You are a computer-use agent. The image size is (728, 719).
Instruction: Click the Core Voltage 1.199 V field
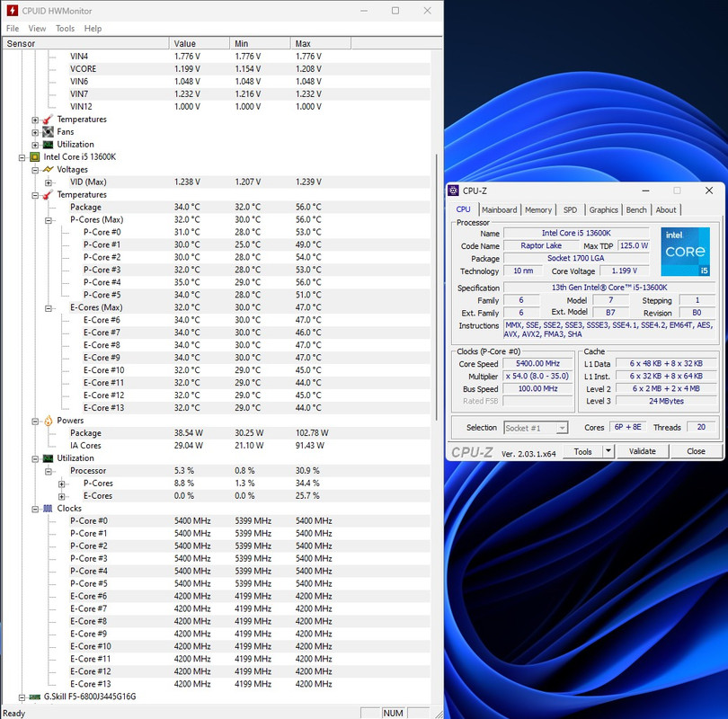[625, 271]
